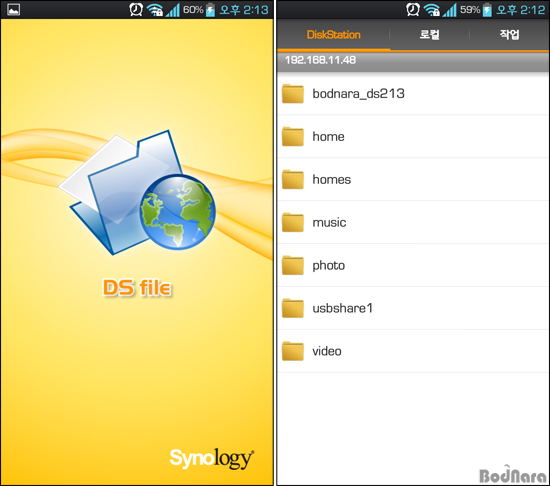Select the usbshare1 entry name
The height and width of the screenshot is (486, 550).
342,308
